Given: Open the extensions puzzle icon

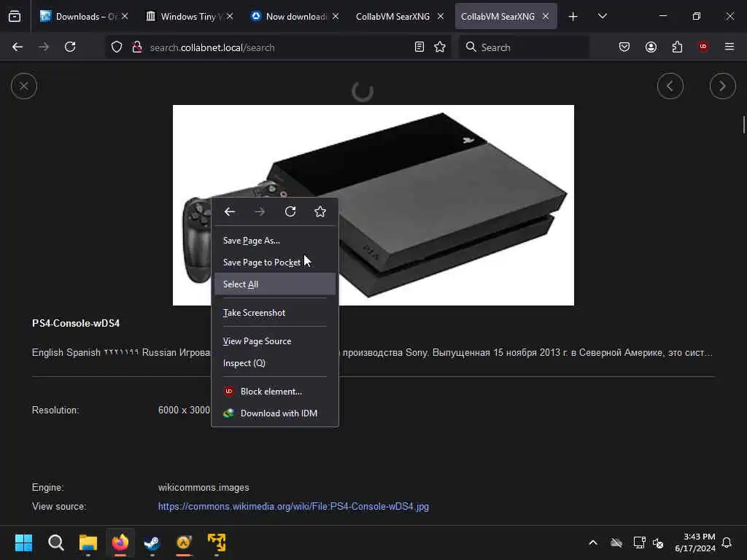Looking at the screenshot, I should pyautogui.click(x=677, y=47).
